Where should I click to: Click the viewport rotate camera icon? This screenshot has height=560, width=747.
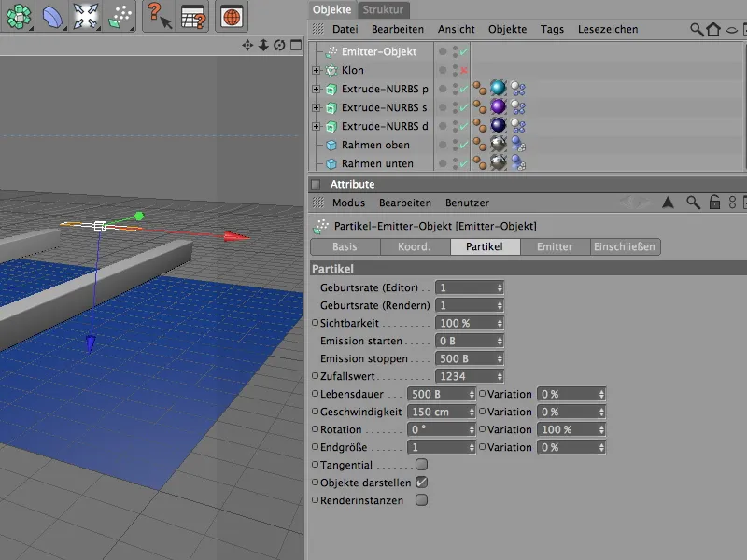pyautogui.click(x=279, y=46)
